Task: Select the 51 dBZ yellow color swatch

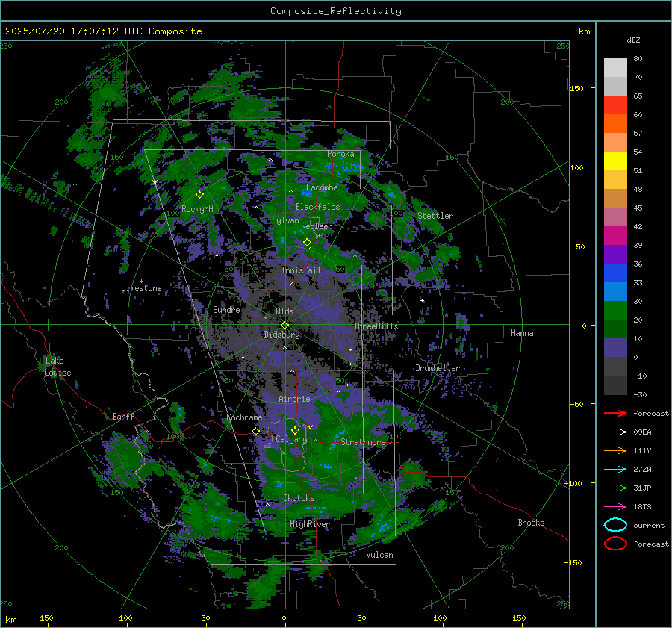Action: pos(615,161)
